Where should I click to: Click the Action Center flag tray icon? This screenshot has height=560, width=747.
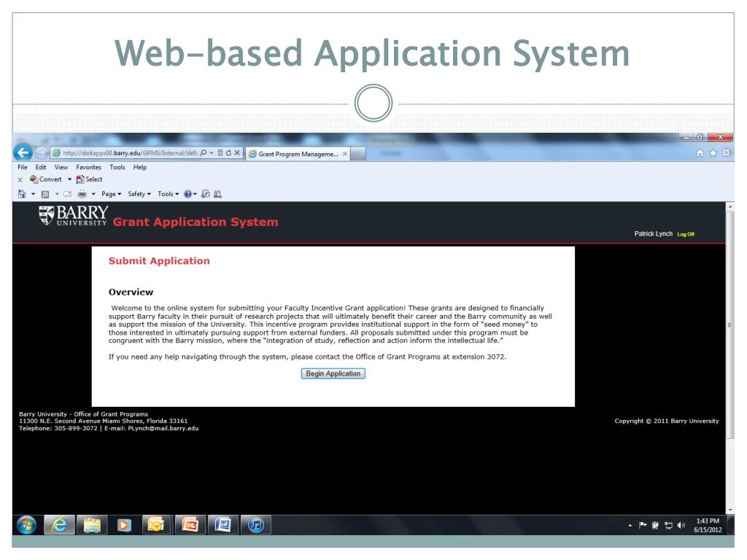click(643, 525)
